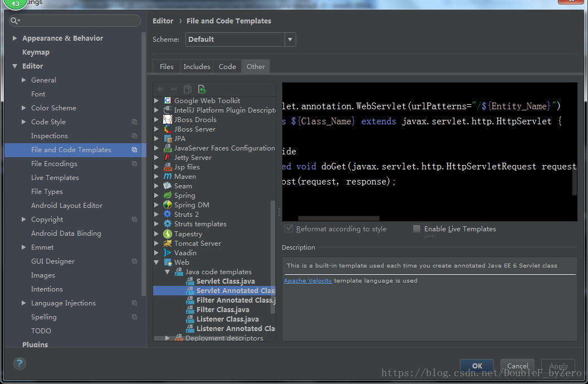The height and width of the screenshot is (384, 588).
Task: Open the Spelling settings page
Action: 44,317
